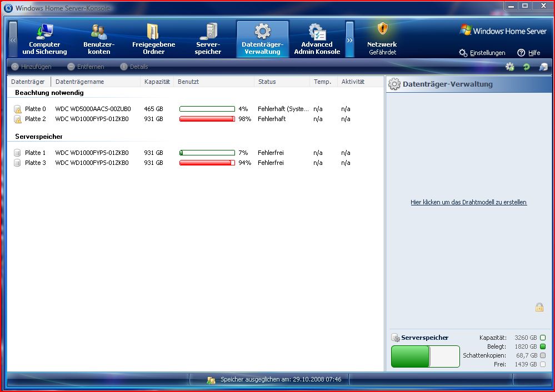The image size is (555, 392).
Task: Click the Details toolbar button
Action: pos(134,67)
